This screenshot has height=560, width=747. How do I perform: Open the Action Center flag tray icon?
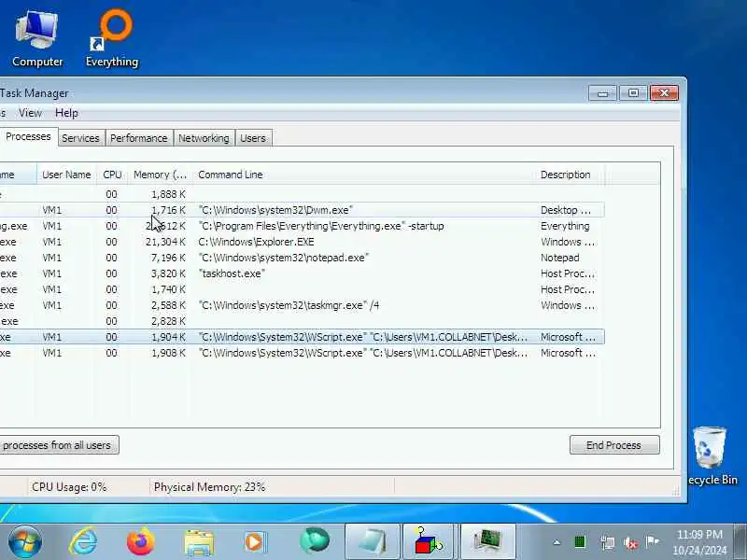click(x=652, y=541)
